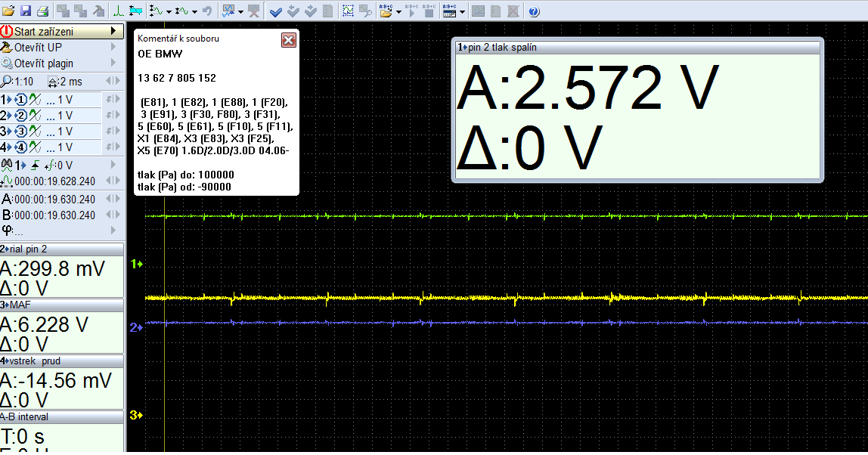Click the A:B+C stop icon
Viewport: 868px width, 455px height.
click(429, 11)
